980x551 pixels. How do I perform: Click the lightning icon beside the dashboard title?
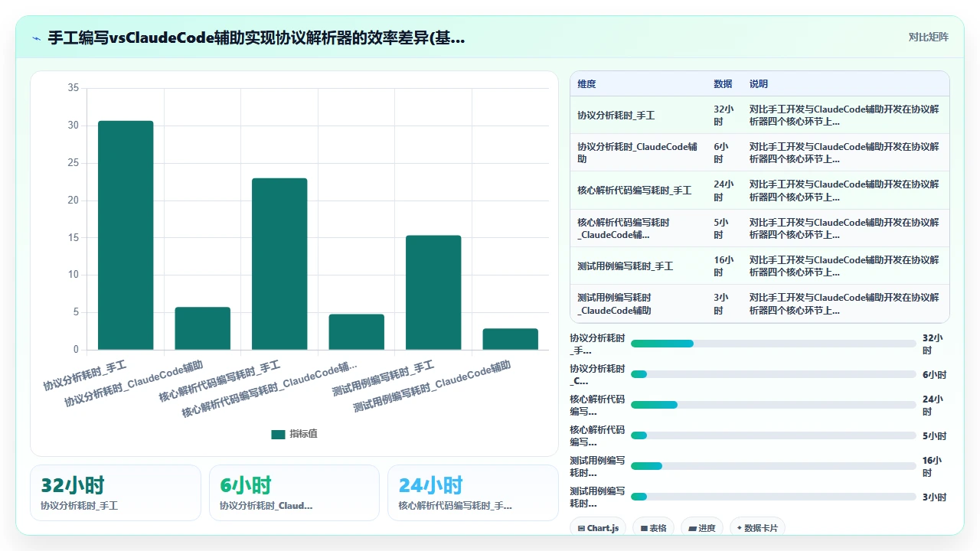pyautogui.click(x=36, y=37)
